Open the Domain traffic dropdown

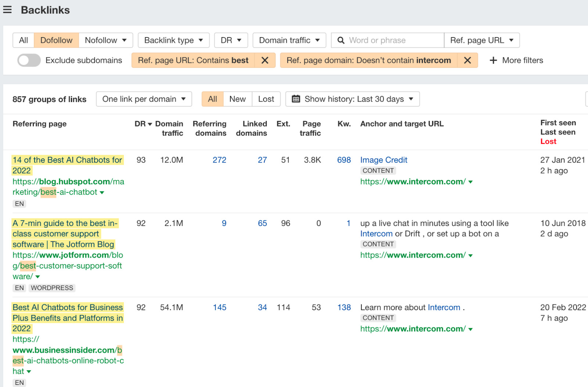pyautogui.click(x=289, y=40)
